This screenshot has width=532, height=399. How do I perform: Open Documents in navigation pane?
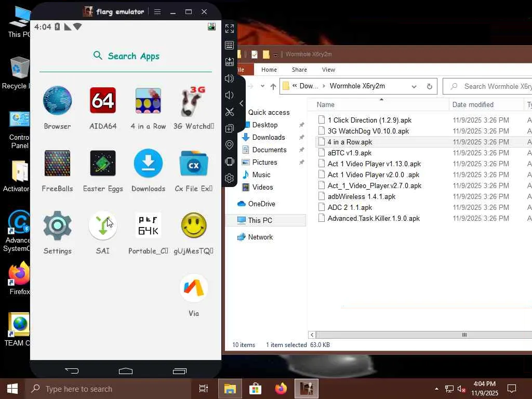[269, 150]
